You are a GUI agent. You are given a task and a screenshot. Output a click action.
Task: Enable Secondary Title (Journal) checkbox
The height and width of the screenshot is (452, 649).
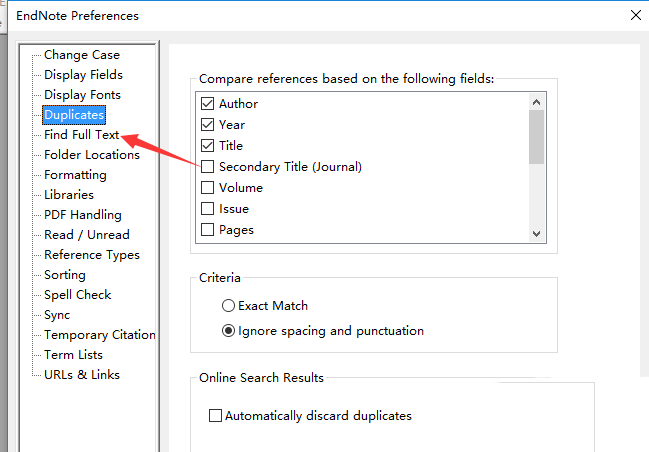(208, 167)
